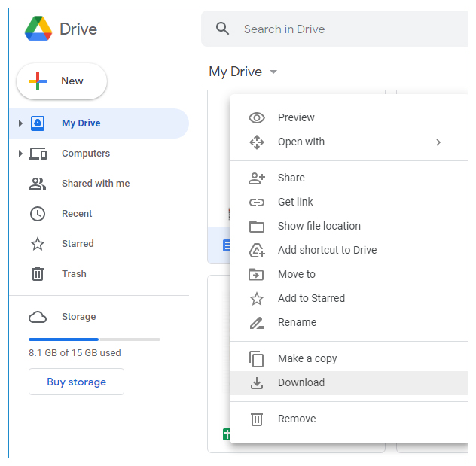Click the search magnifier icon
The image size is (476, 466).
pos(222,29)
